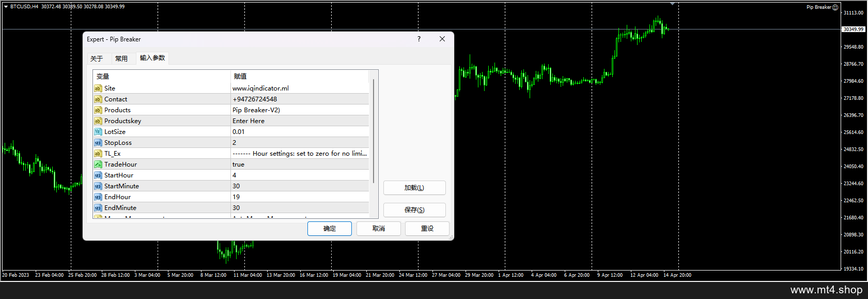Click the string icon beside Productskey
Viewport: 868px width, 299px height.
(x=98, y=121)
